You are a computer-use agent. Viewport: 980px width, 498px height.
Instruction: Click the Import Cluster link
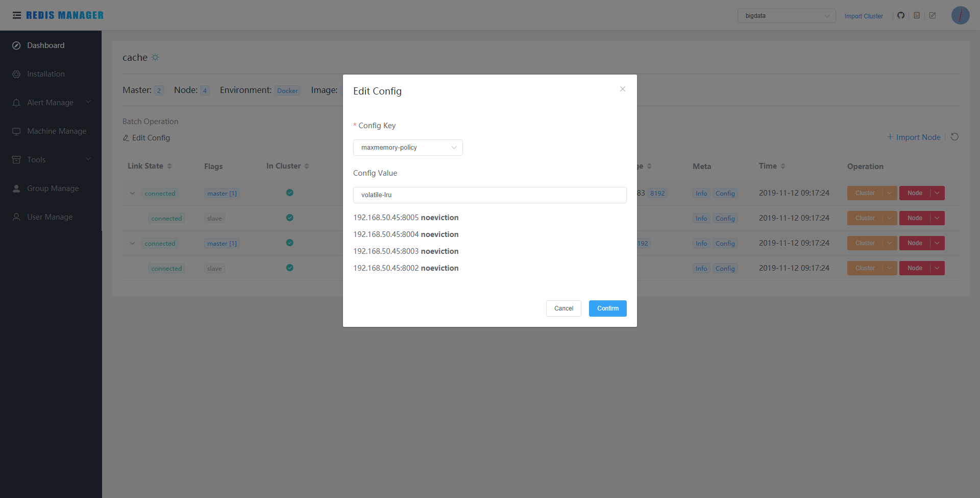coord(864,16)
